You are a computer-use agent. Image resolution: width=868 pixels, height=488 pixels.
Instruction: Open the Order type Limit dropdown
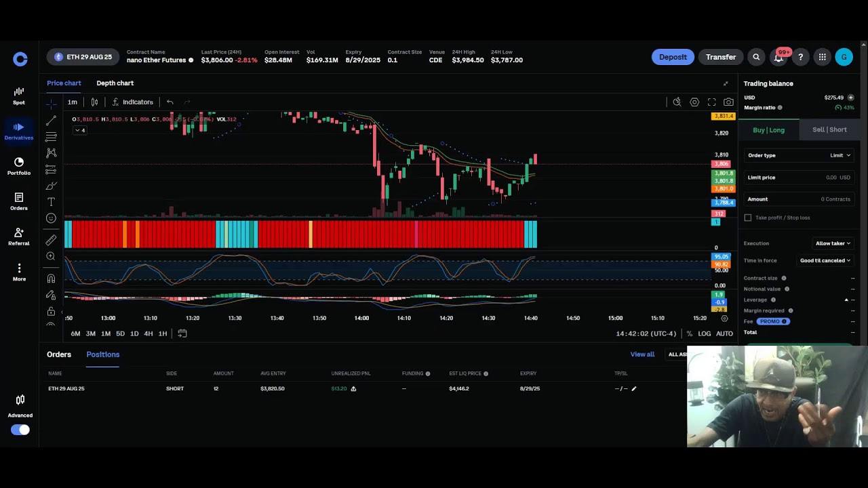coord(840,155)
